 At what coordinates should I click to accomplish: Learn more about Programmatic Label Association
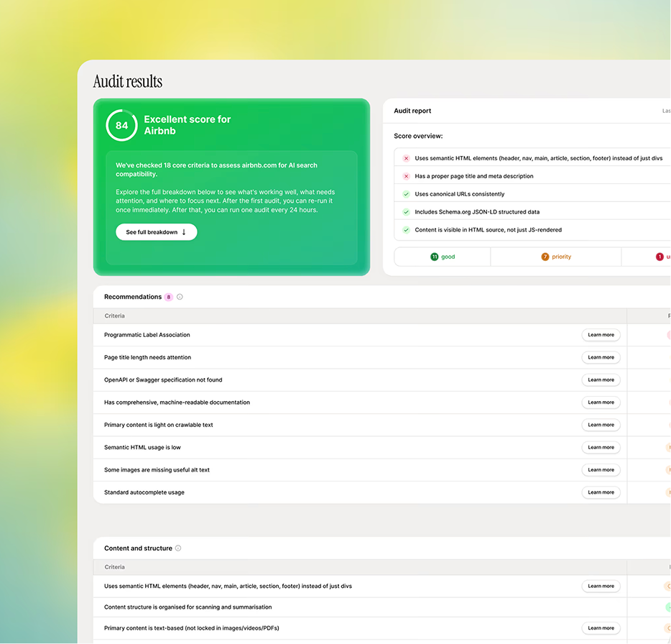point(601,335)
